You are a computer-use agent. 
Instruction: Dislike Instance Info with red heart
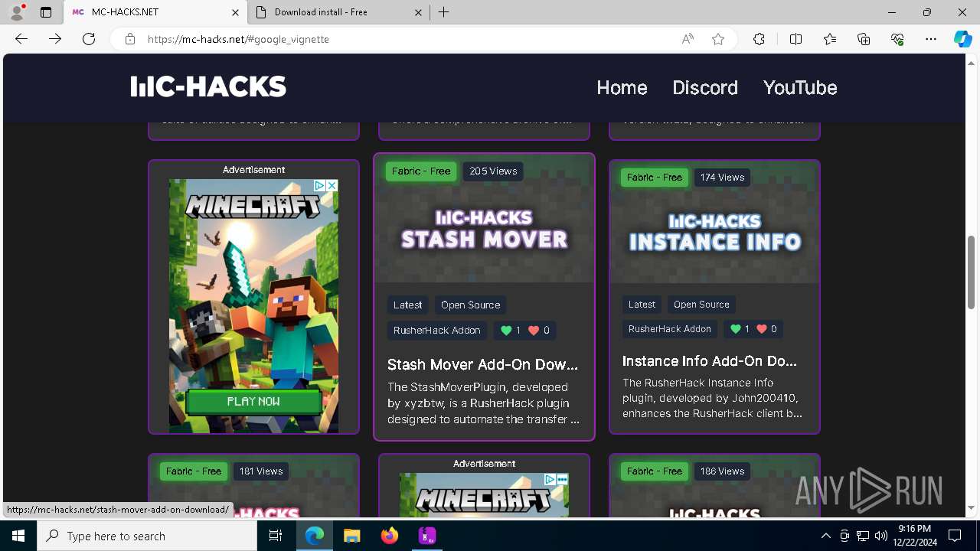[762, 329]
